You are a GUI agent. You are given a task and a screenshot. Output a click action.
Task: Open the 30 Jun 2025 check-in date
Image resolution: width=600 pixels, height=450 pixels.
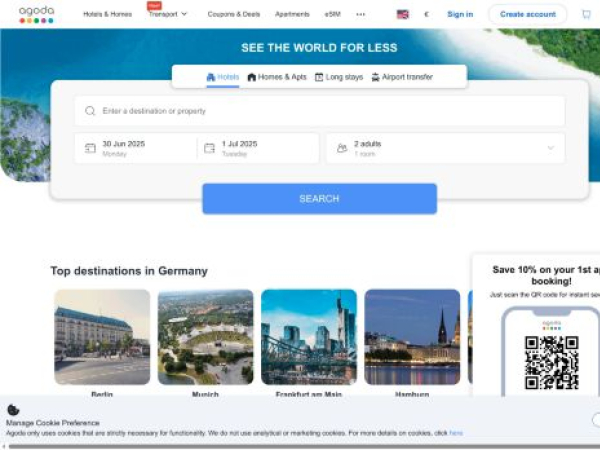point(136,148)
